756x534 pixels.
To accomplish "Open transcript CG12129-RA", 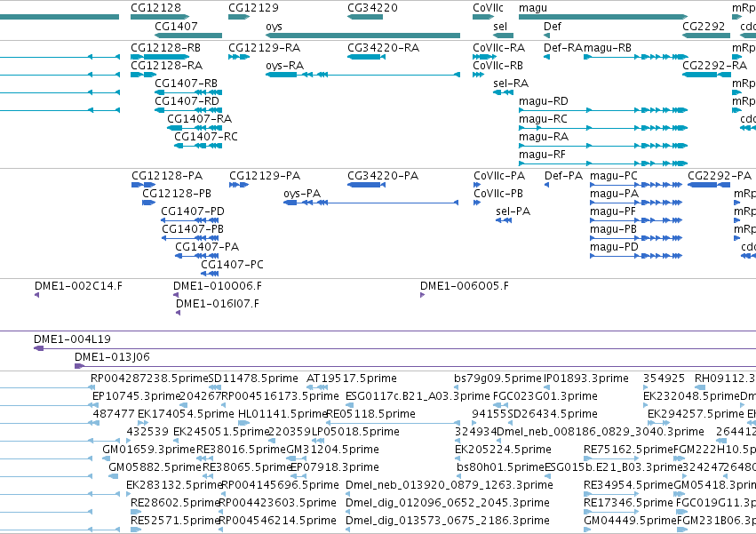I will pyautogui.click(x=264, y=48).
